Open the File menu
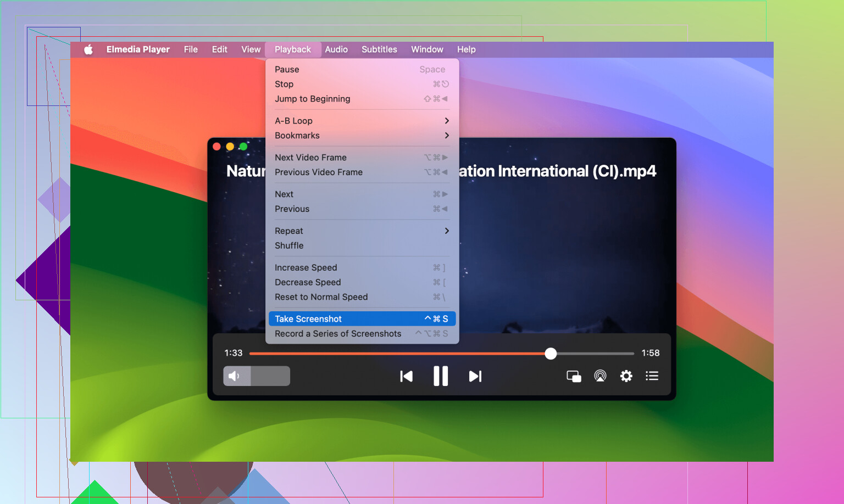The image size is (844, 504). (191, 49)
